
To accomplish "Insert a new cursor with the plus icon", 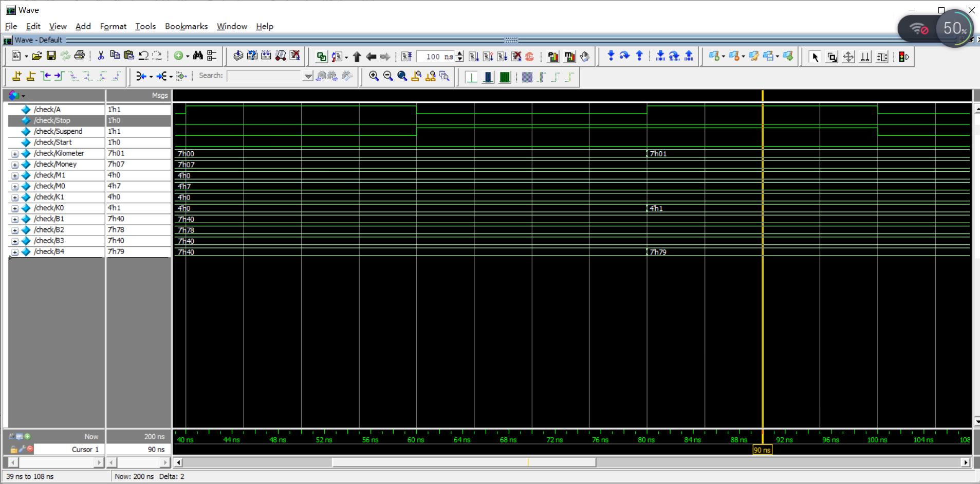I will click(16, 76).
